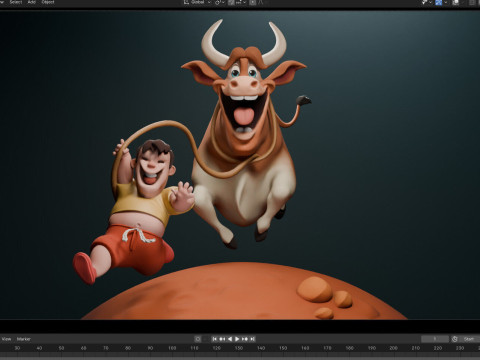Jump to the next keyframe
The height and width of the screenshot is (360, 480).
point(245,339)
